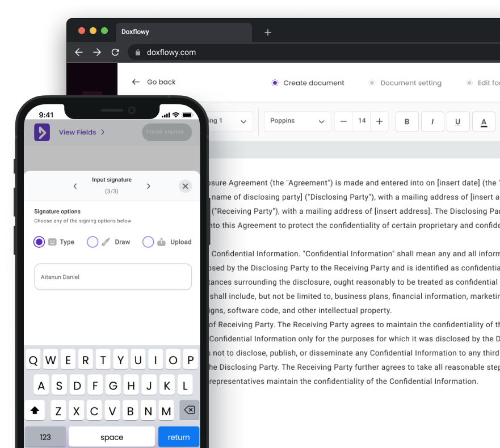
Task: Select the Doxflowy browser tab
Action: tap(184, 32)
